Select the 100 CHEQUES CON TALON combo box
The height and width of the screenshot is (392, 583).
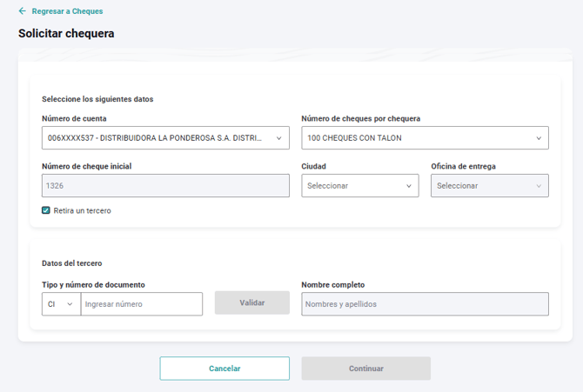point(416,137)
